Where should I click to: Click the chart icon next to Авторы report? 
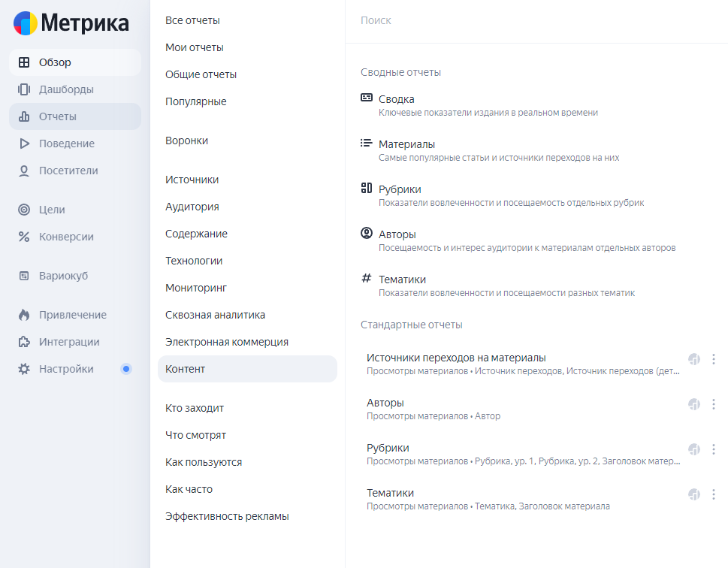pos(694,404)
